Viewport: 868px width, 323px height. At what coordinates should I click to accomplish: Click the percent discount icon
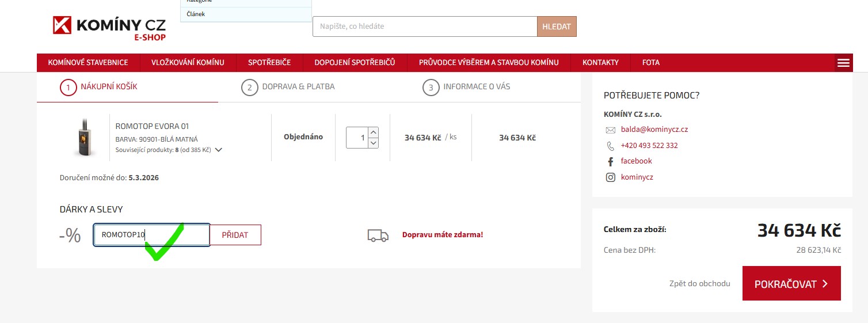(70, 235)
